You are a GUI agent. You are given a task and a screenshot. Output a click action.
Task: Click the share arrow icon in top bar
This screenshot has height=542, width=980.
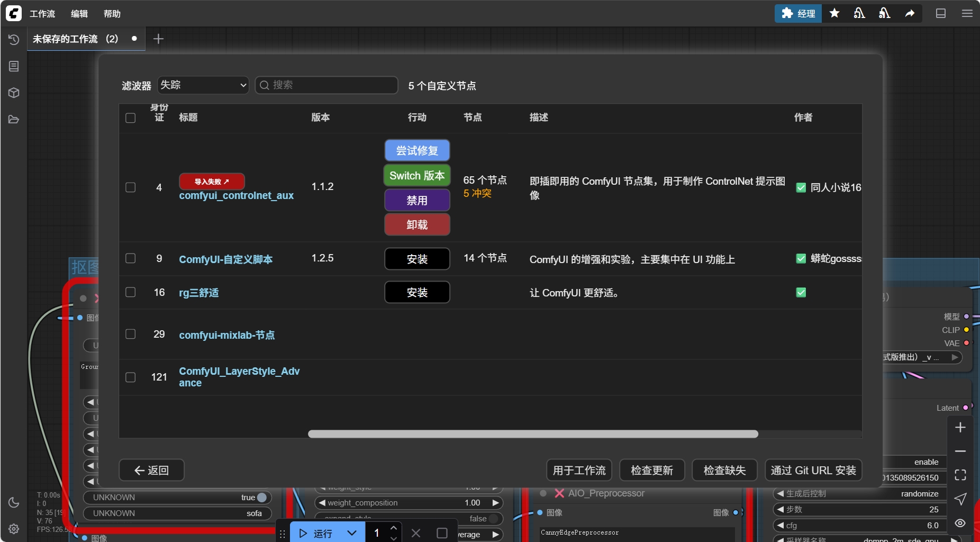click(x=910, y=13)
